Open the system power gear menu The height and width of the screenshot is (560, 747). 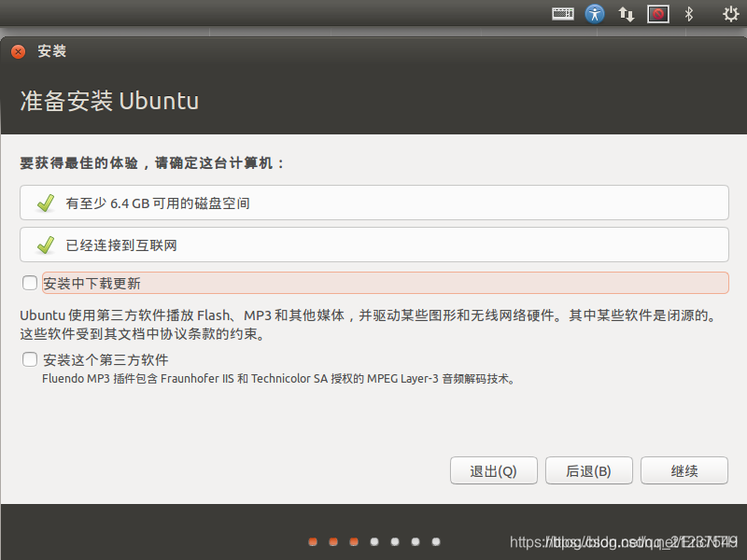[730, 14]
